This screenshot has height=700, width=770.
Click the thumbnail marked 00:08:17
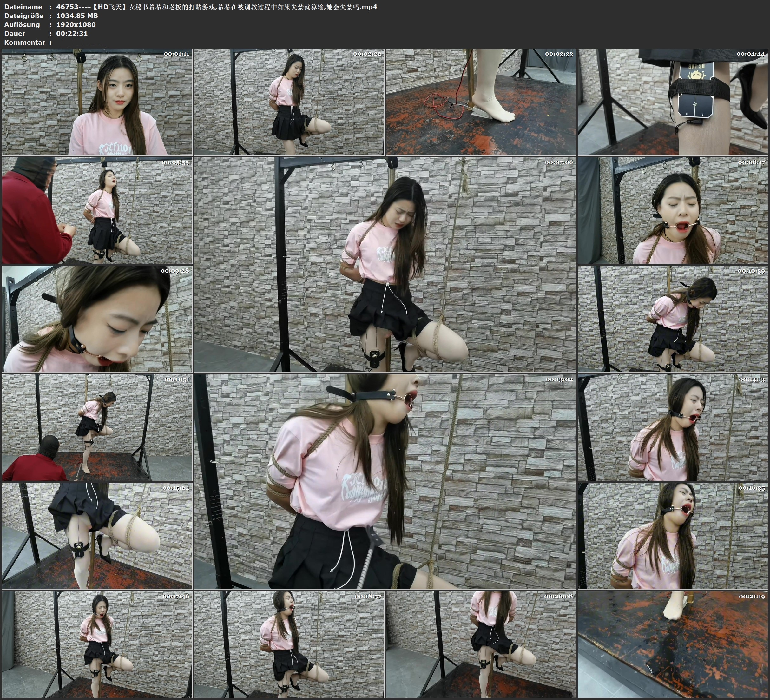673,210
